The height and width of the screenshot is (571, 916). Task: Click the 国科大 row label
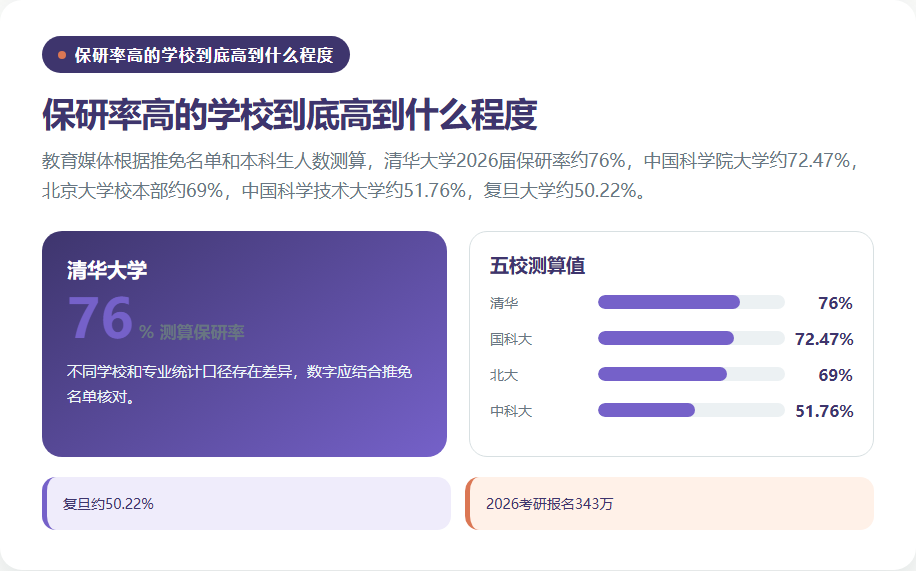pos(511,339)
